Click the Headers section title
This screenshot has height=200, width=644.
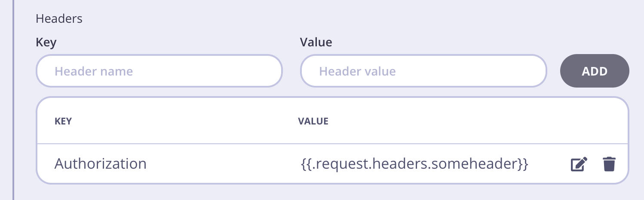pyautogui.click(x=59, y=19)
